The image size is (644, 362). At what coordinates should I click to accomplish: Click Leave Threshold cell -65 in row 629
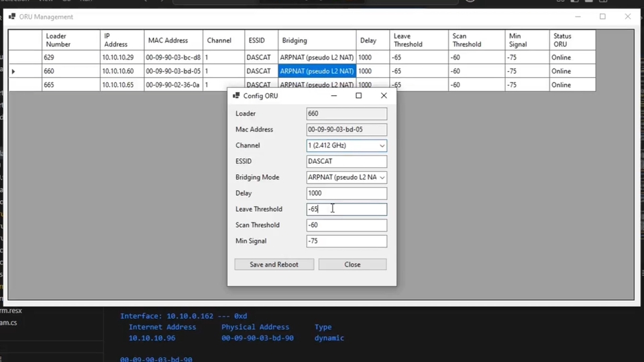point(419,57)
